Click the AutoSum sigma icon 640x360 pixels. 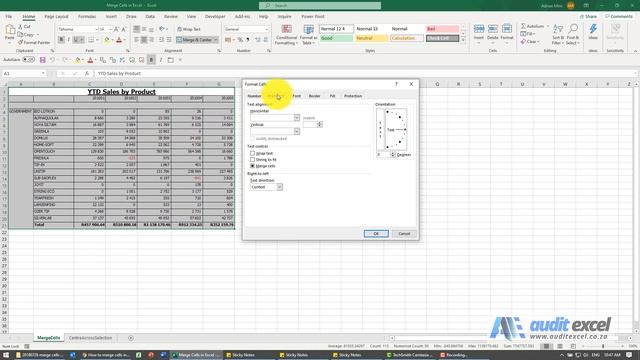(523, 26)
